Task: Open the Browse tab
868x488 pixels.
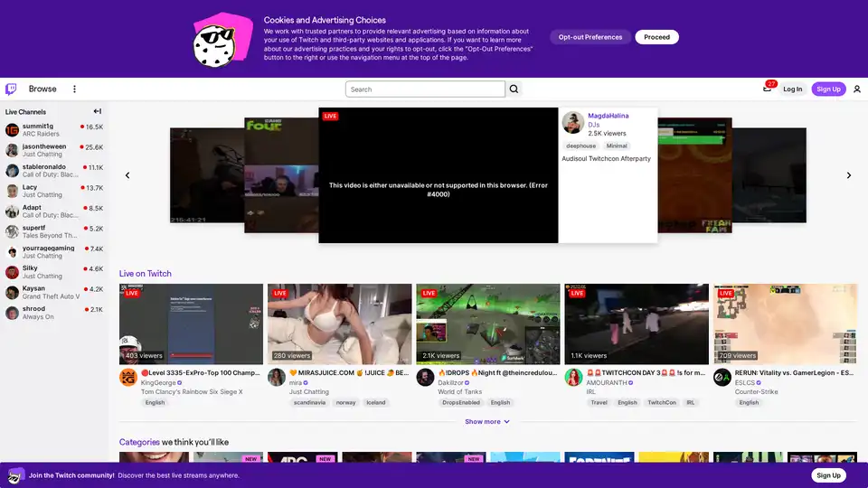Action: 42,89
